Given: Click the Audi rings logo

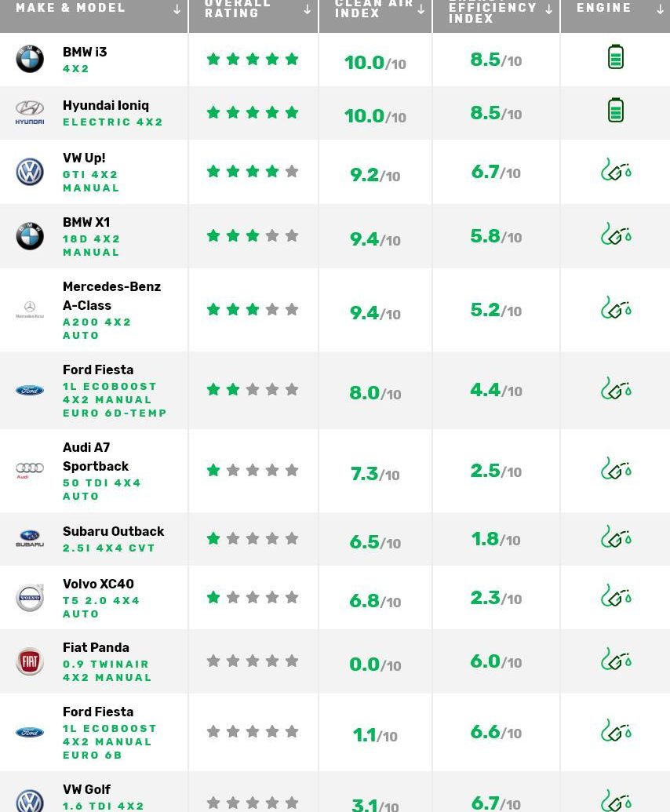Looking at the screenshot, I should pyautogui.click(x=30, y=470).
